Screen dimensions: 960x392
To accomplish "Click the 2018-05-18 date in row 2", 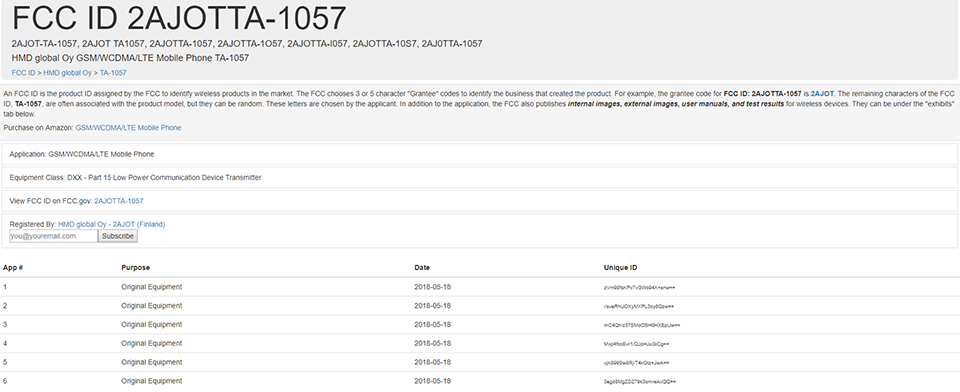I will click(433, 306).
